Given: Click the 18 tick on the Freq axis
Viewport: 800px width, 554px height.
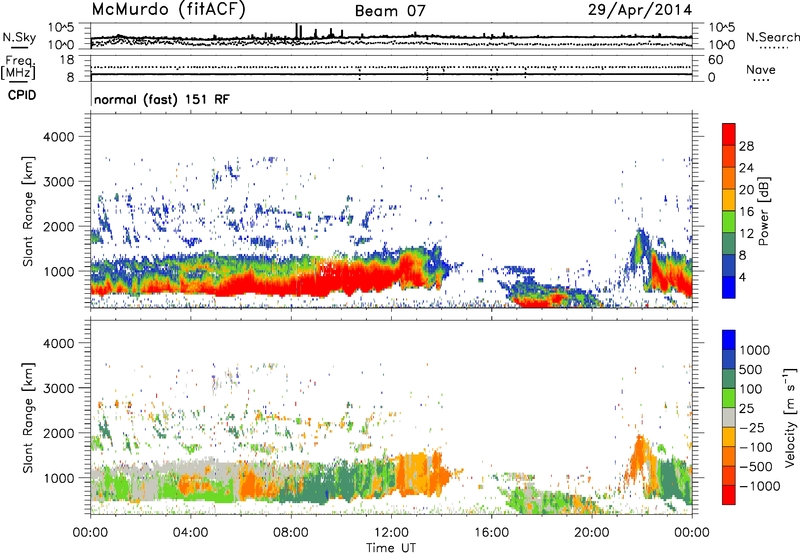Looking at the screenshot, I should [x=67, y=60].
